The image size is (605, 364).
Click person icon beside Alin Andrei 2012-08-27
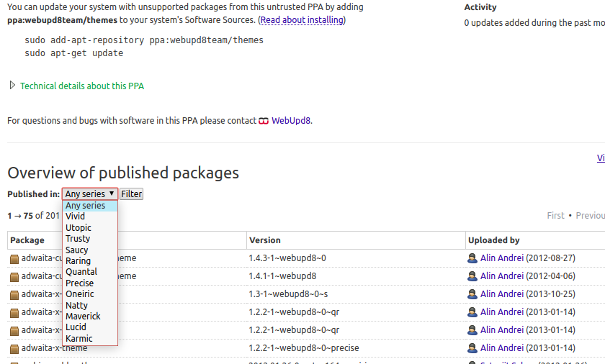[x=472, y=258]
